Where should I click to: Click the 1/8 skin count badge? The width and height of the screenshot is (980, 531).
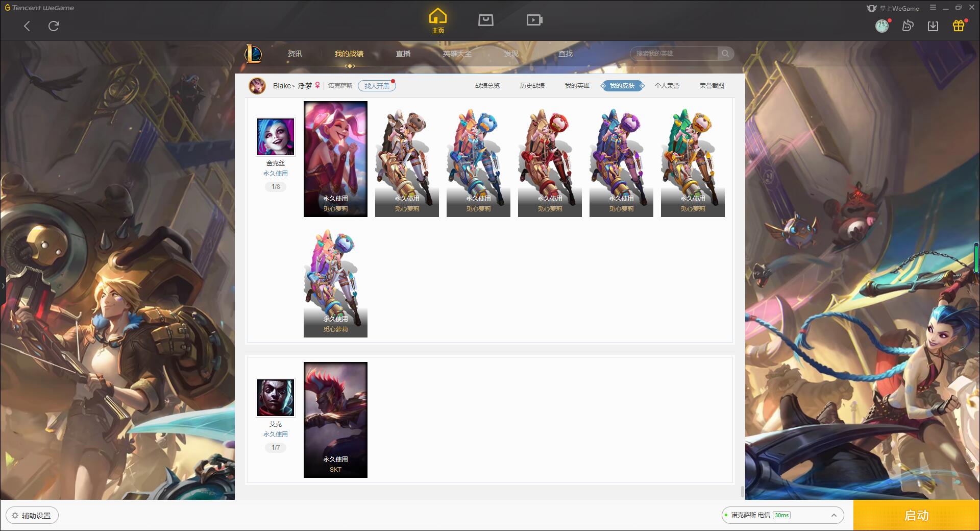pyautogui.click(x=276, y=187)
